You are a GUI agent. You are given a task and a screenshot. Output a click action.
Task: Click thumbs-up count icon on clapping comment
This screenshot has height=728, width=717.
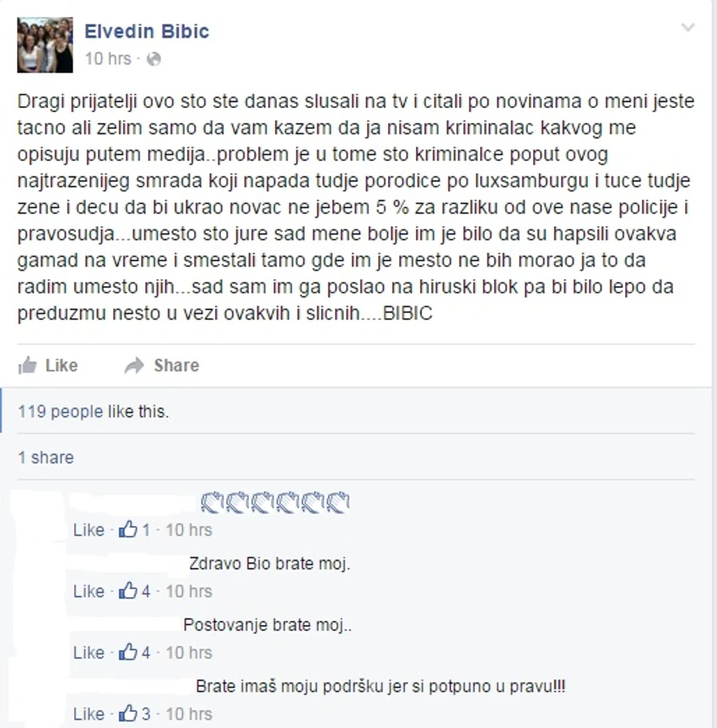(x=127, y=529)
